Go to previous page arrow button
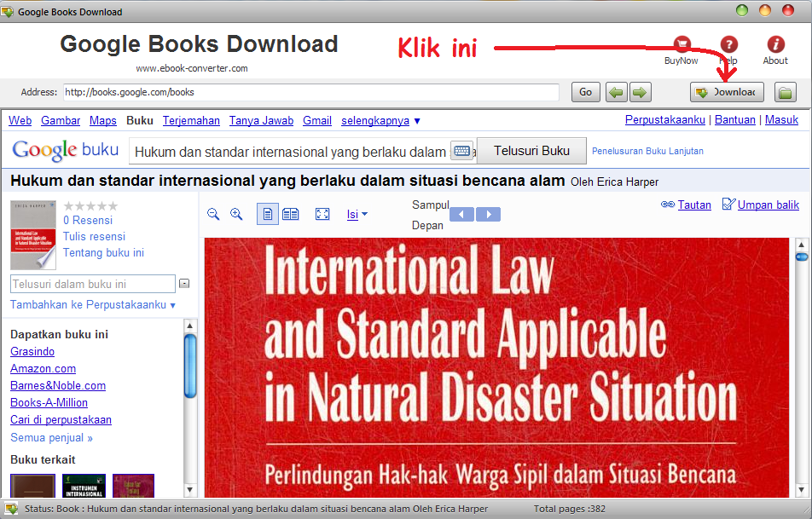The image size is (812, 519). click(x=462, y=214)
